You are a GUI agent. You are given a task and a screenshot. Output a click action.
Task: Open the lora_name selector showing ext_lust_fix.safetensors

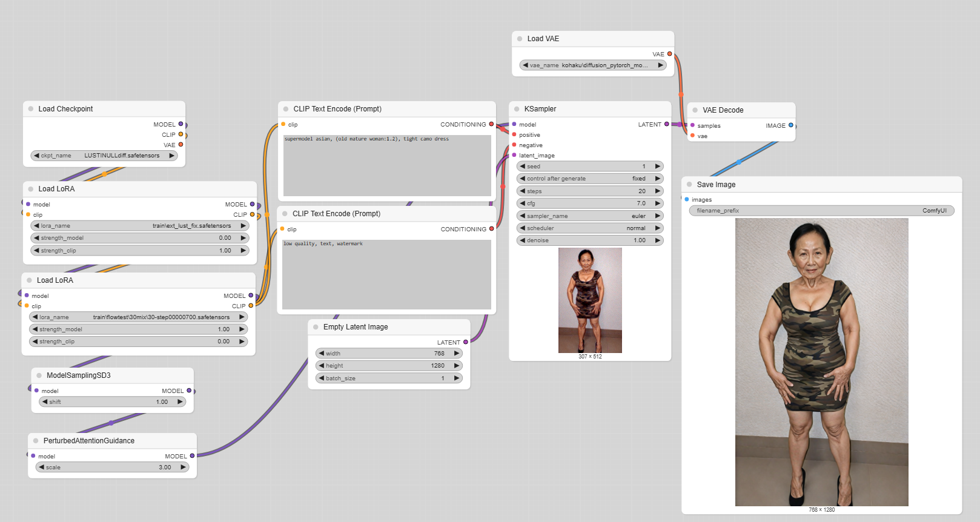tap(140, 226)
